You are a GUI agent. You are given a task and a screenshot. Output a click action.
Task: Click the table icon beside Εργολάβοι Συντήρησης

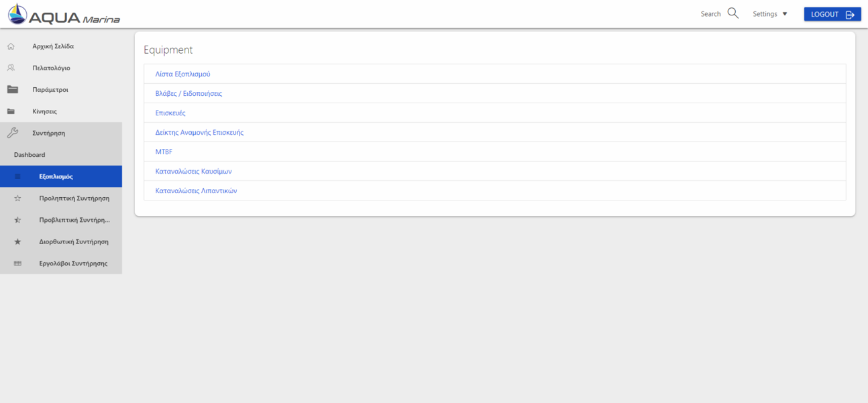(17, 264)
